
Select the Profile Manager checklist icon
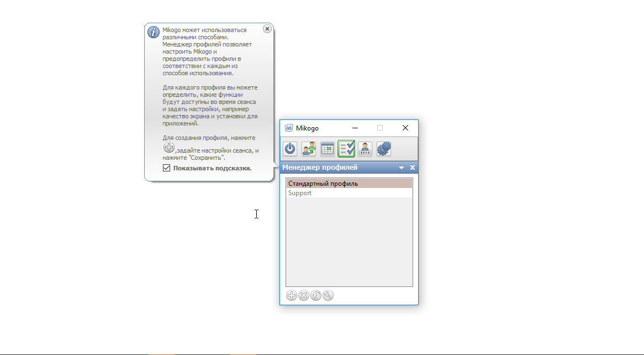(346, 149)
